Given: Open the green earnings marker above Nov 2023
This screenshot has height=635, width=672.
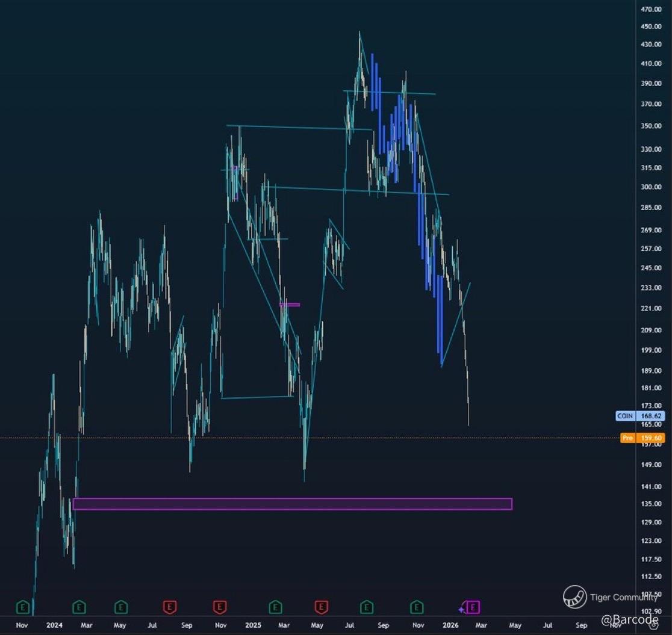Looking at the screenshot, I should [x=23, y=607].
